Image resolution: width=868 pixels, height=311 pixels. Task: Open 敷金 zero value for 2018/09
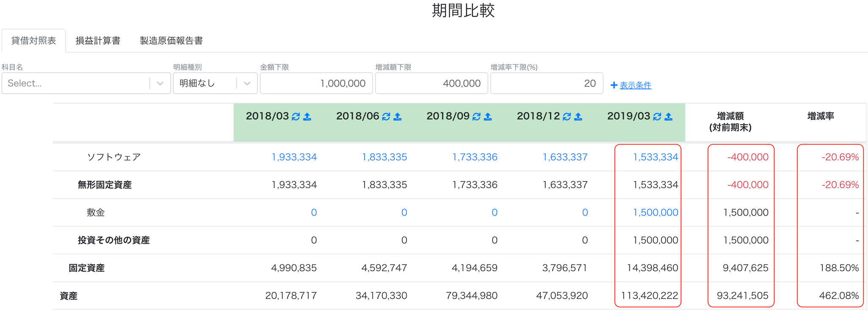pyautogui.click(x=494, y=213)
